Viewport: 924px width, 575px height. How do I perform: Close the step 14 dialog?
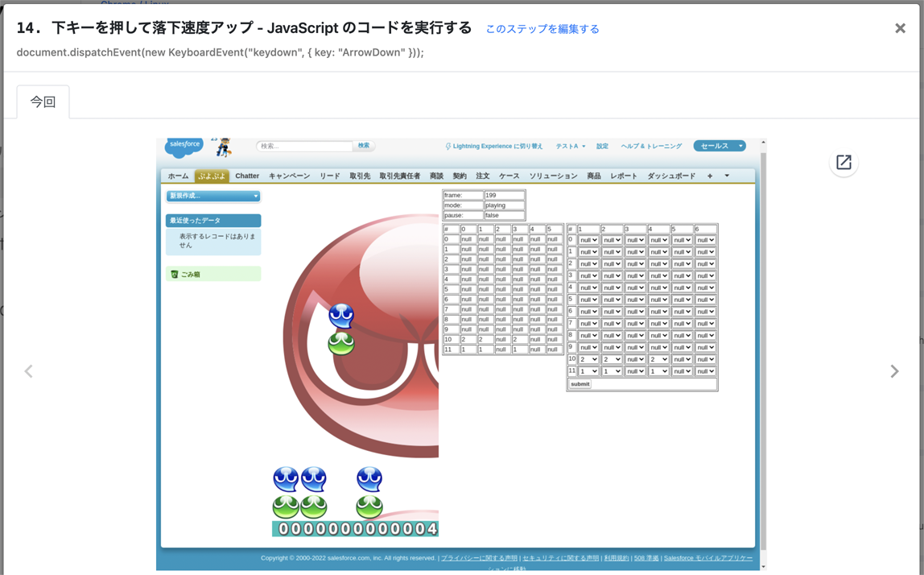click(x=900, y=27)
